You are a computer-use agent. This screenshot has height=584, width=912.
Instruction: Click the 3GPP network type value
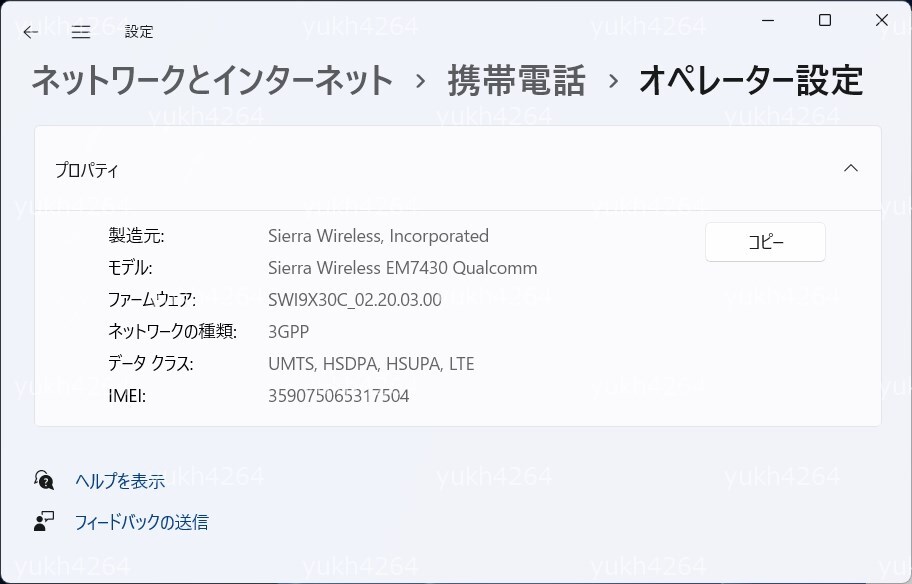(289, 332)
